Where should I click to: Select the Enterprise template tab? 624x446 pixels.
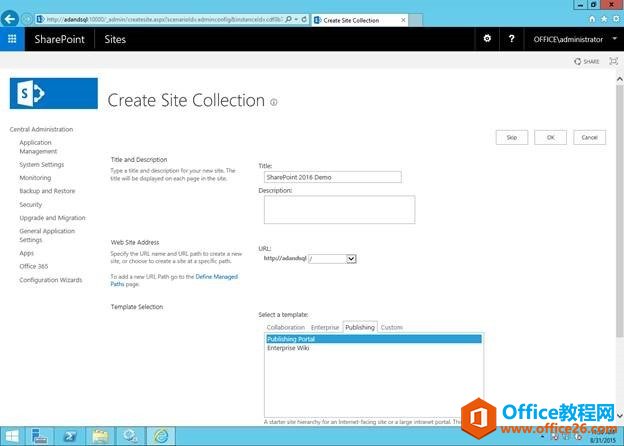point(325,327)
